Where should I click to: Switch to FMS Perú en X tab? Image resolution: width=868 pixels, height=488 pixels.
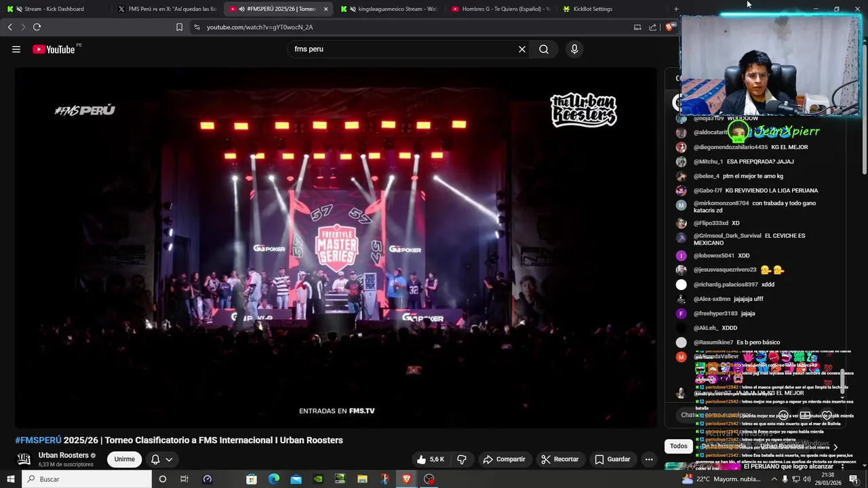(x=167, y=9)
